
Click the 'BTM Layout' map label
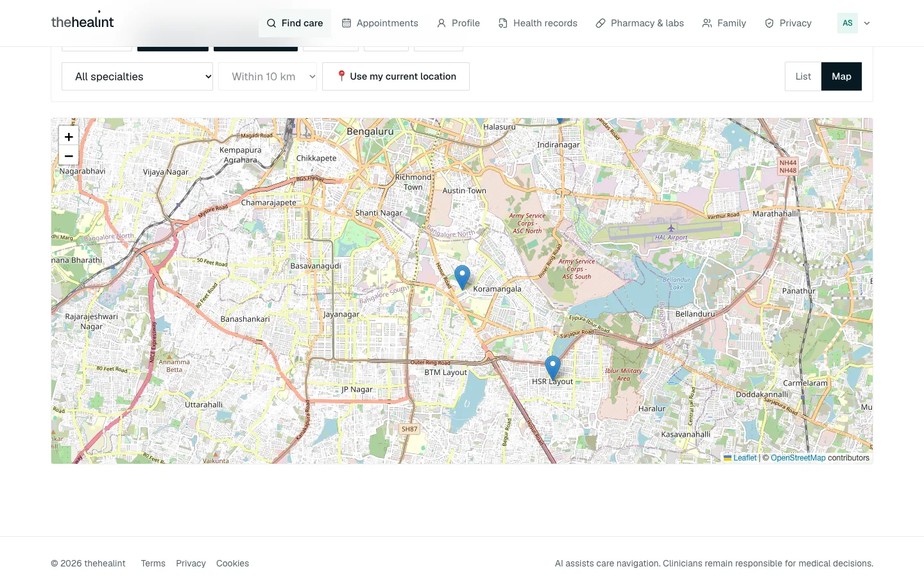coord(446,372)
